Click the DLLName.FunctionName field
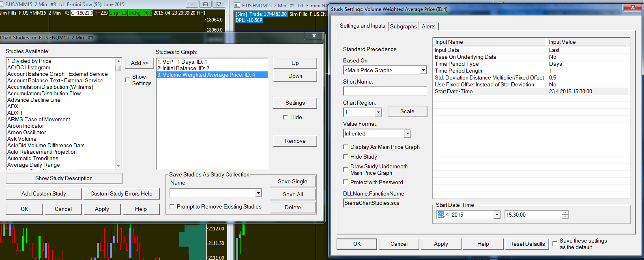 (x=371, y=203)
